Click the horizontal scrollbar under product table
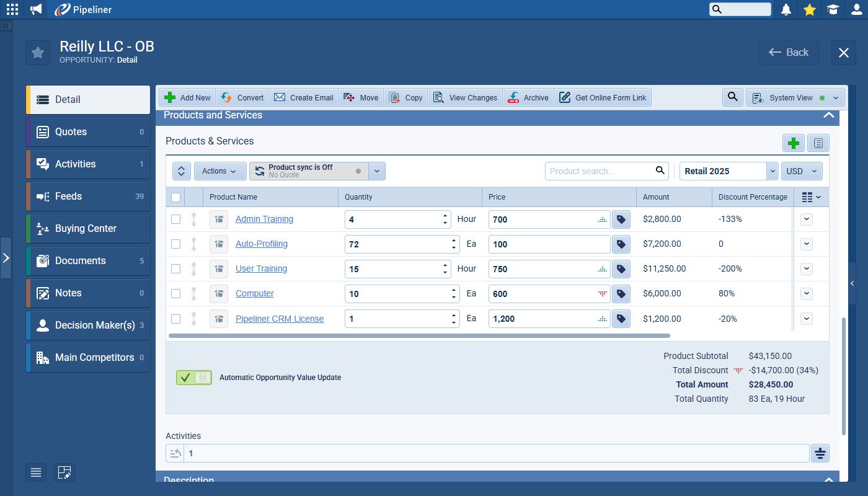 419,335
